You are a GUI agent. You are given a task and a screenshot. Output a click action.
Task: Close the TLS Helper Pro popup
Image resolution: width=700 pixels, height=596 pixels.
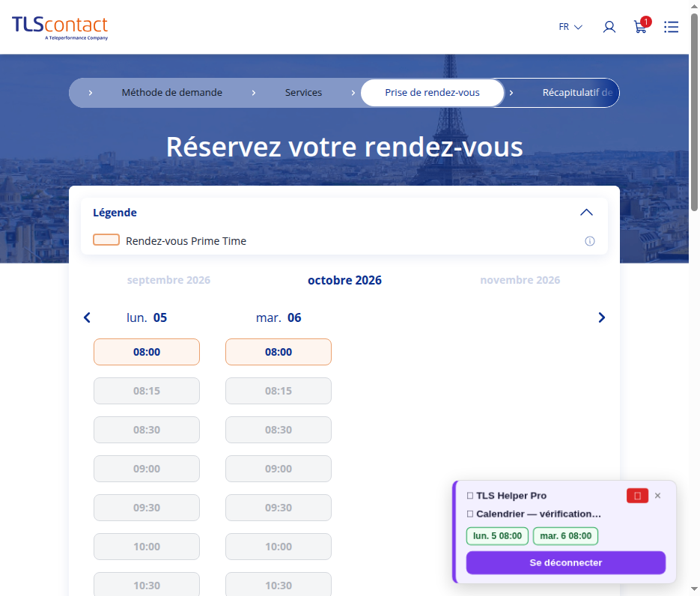click(657, 496)
